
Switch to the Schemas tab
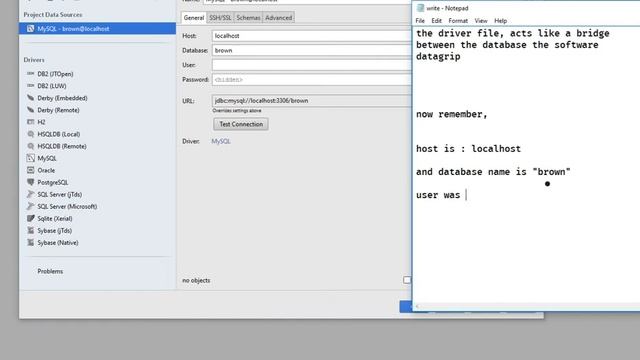click(248, 18)
